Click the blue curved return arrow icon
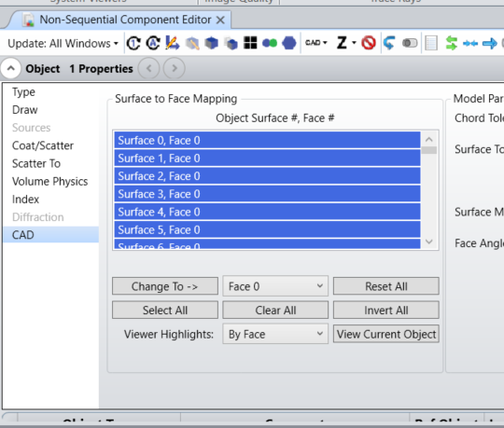The image size is (504, 428). point(389,43)
